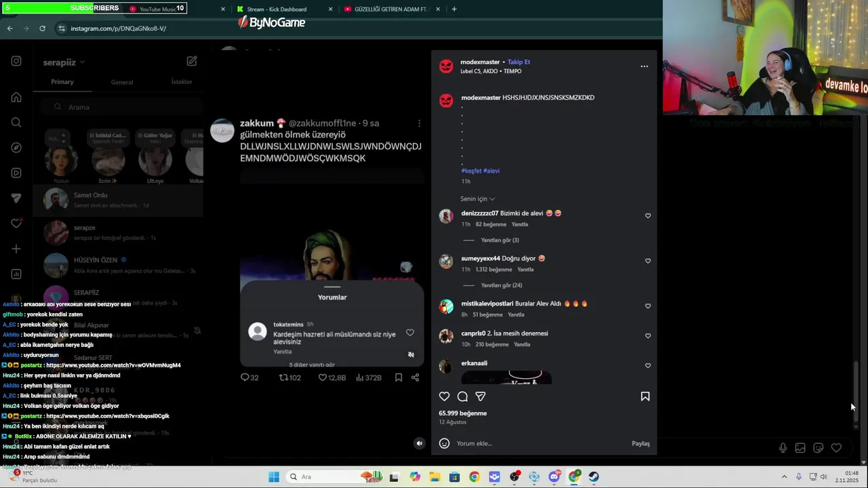Open the Explore compass icon in the sidebar
868x488 pixels.
click(x=16, y=148)
